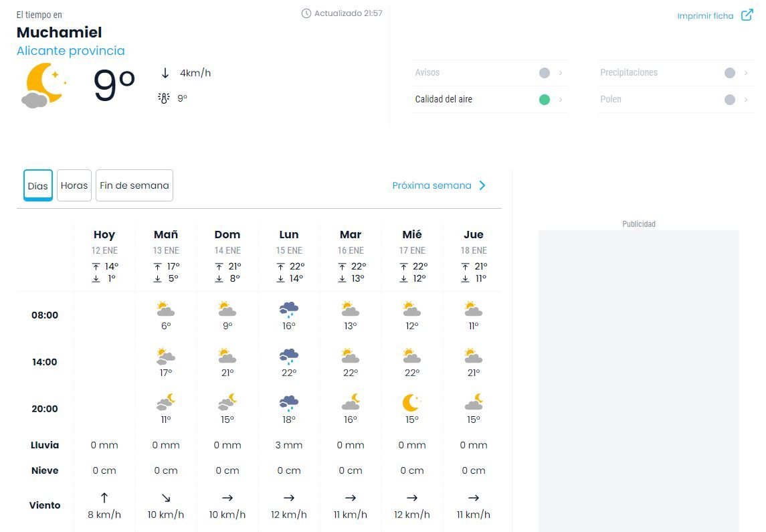Click the Lluvia row label
This screenshot has width=766, height=532.
(45, 445)
